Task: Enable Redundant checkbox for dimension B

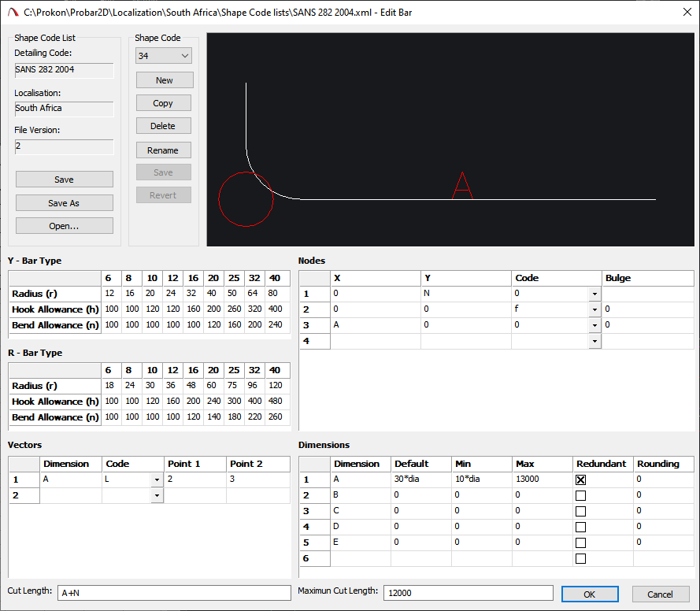Action: [581, 495]
